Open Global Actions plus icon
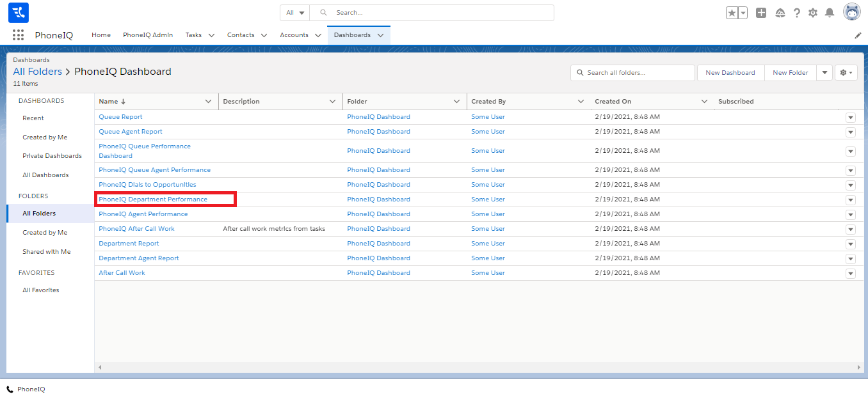The width and height of the screenshot is (868, 399). click(761, 13)
